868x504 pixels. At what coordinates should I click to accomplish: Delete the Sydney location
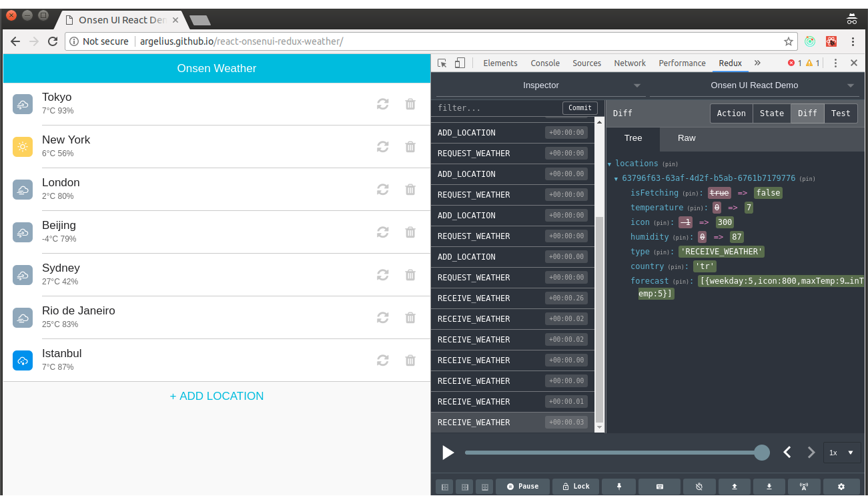(x=410, y=275)
